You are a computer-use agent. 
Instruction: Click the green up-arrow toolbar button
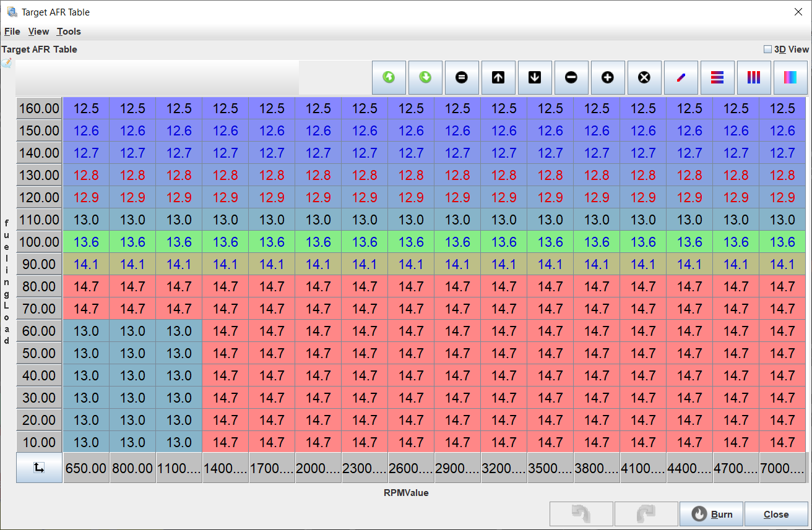389,77
